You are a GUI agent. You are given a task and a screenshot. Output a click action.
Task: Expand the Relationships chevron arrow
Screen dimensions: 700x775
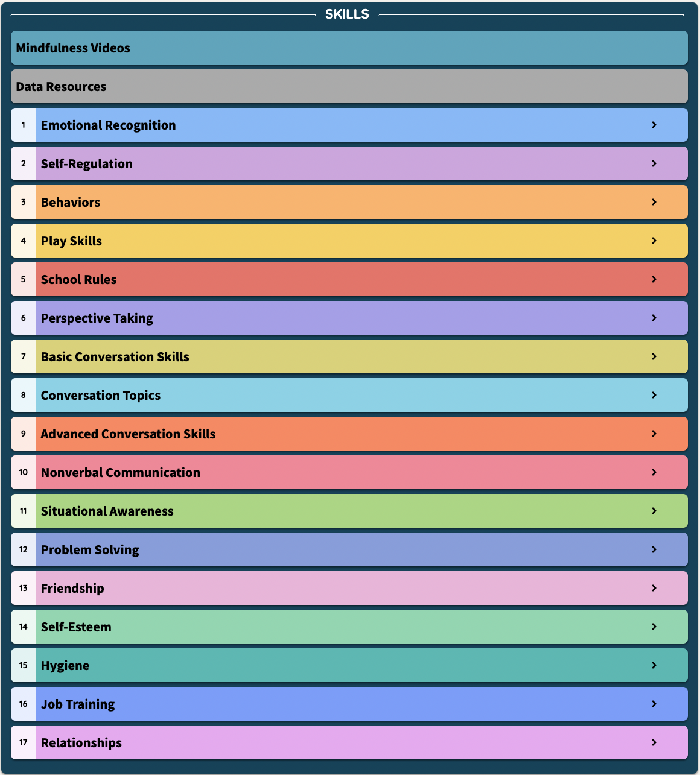654,742
